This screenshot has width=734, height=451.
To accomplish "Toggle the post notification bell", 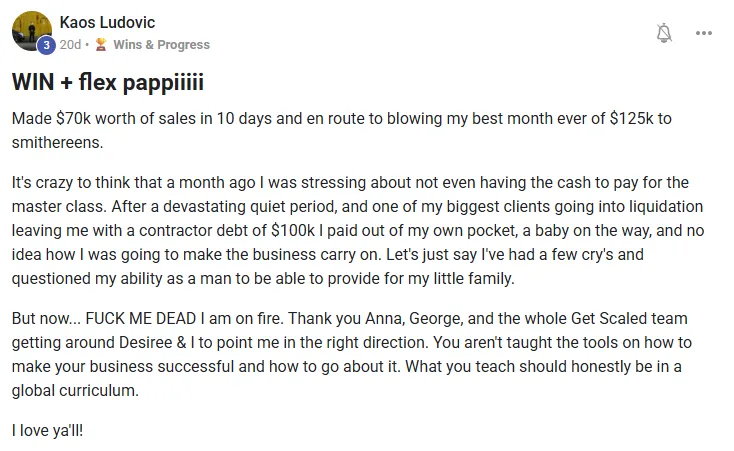I will click(664, 33).
